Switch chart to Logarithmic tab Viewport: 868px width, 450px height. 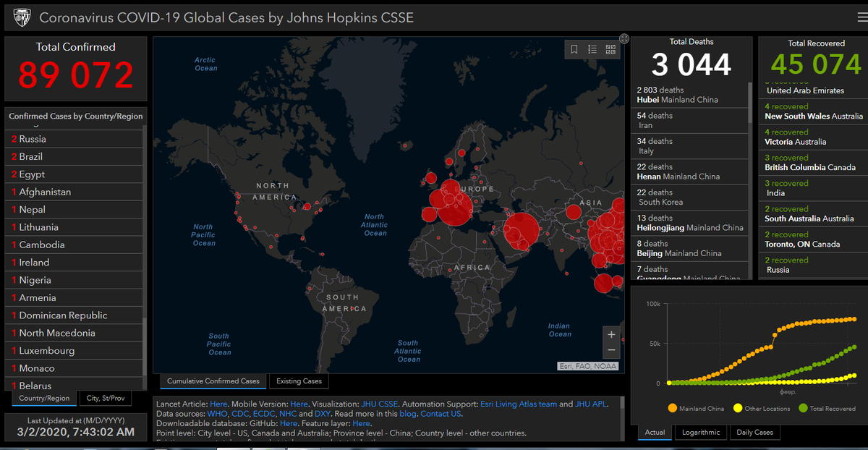pyautogui.click(x=701, y=433)
